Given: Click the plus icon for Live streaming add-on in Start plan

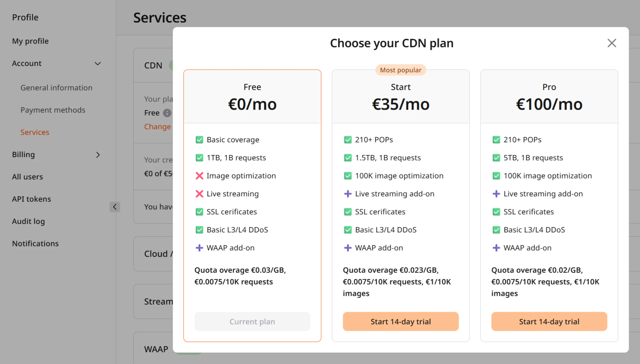Looking at the screenshot, I should [348, 194].
